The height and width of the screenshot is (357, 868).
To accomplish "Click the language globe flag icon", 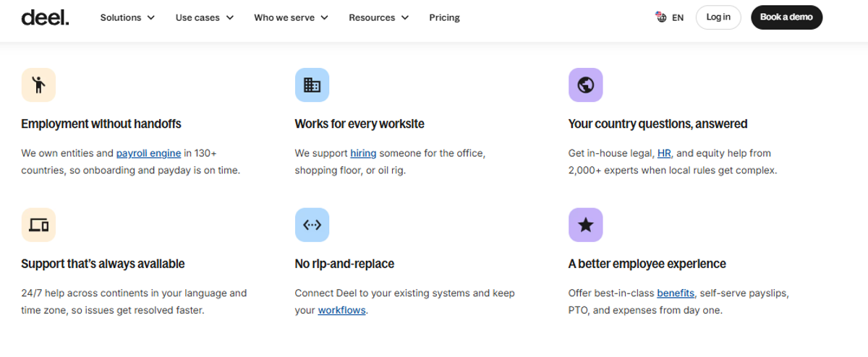I will pos(660,17).
